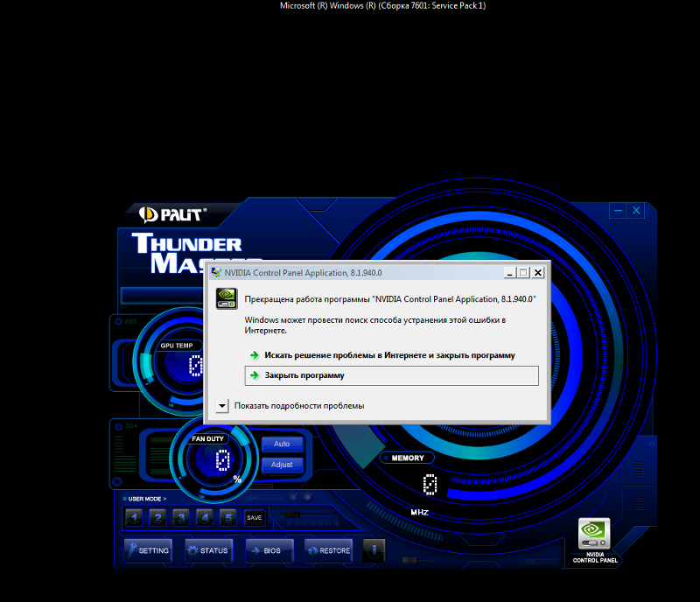This screenshot has width=700, height=602.
Task: Click the info button beside RESTORE
Action: [x=374, y=550]
